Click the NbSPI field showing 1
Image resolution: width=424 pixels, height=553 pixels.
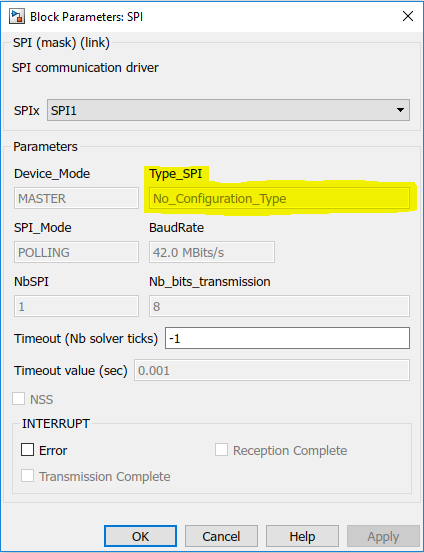(x=76, y=306)
